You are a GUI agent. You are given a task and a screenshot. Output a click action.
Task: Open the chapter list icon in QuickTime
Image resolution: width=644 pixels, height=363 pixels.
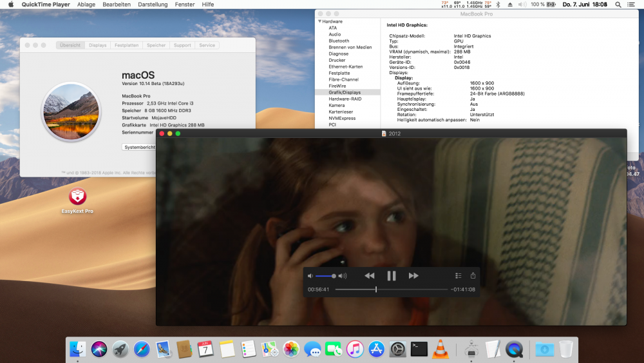(459, 276)
